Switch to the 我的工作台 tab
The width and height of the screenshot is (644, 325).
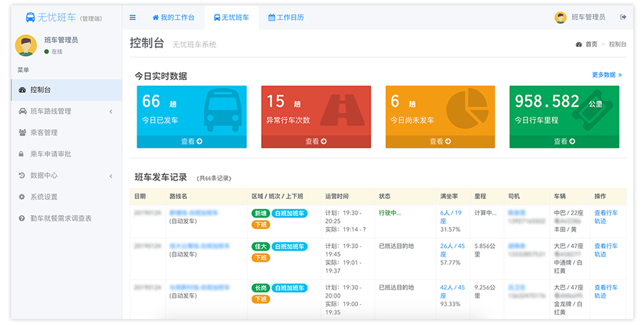click(173, 18)
